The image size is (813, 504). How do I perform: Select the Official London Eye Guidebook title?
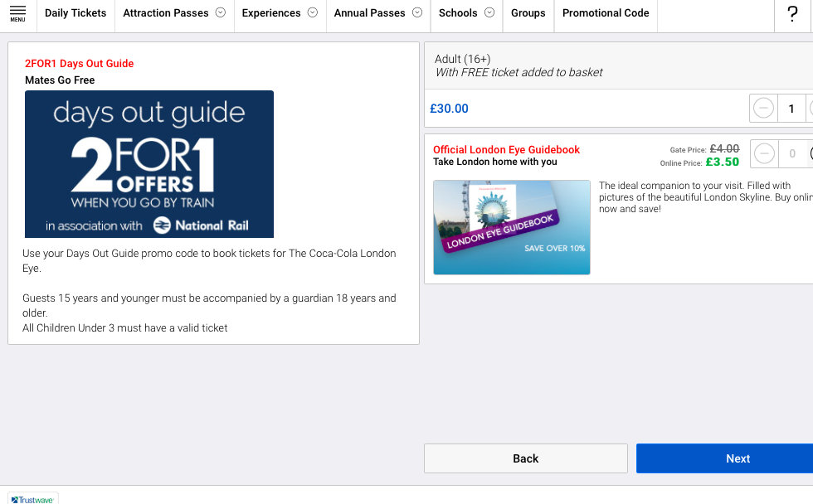(x=506, y=150)
